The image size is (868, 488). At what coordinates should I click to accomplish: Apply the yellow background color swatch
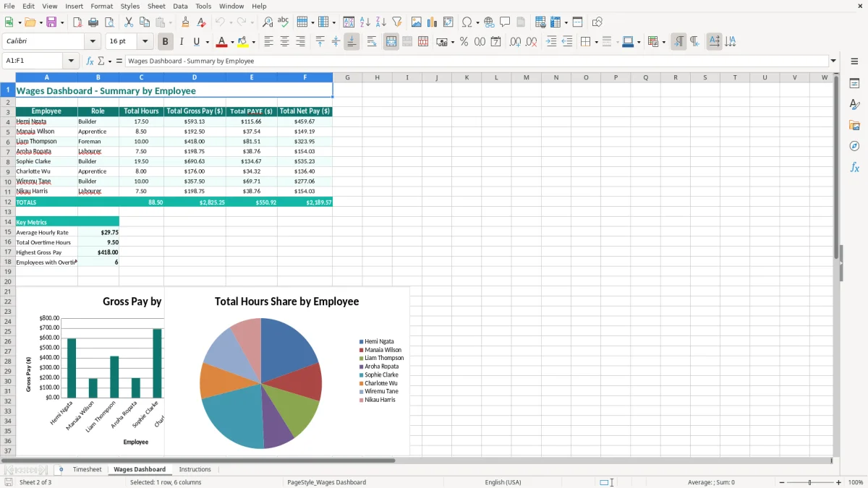click(243, 42)
